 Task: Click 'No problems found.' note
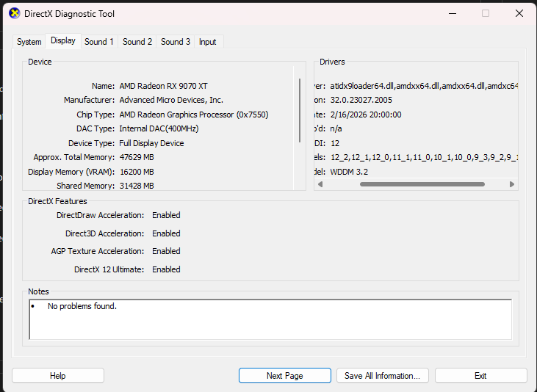pos(82,306)
